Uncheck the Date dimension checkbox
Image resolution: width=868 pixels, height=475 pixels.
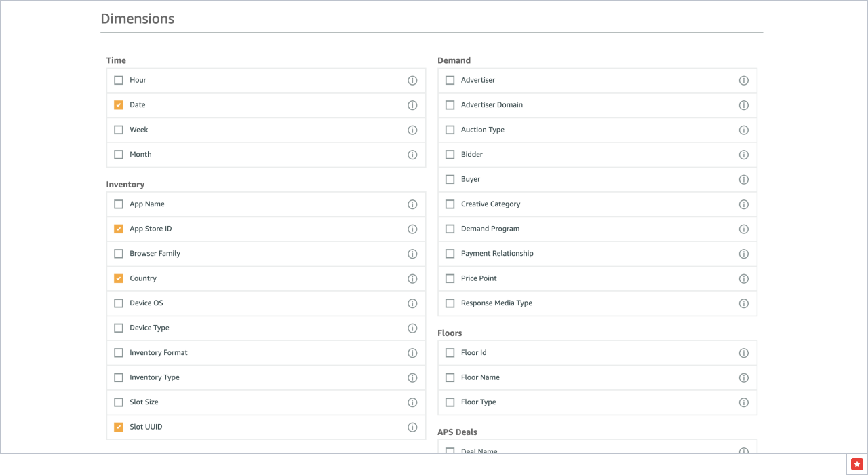119,105
